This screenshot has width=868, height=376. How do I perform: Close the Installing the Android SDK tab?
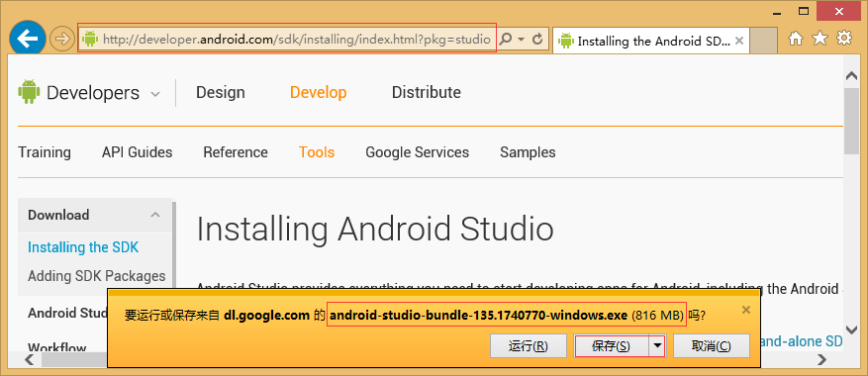click(x=738, y=41)
